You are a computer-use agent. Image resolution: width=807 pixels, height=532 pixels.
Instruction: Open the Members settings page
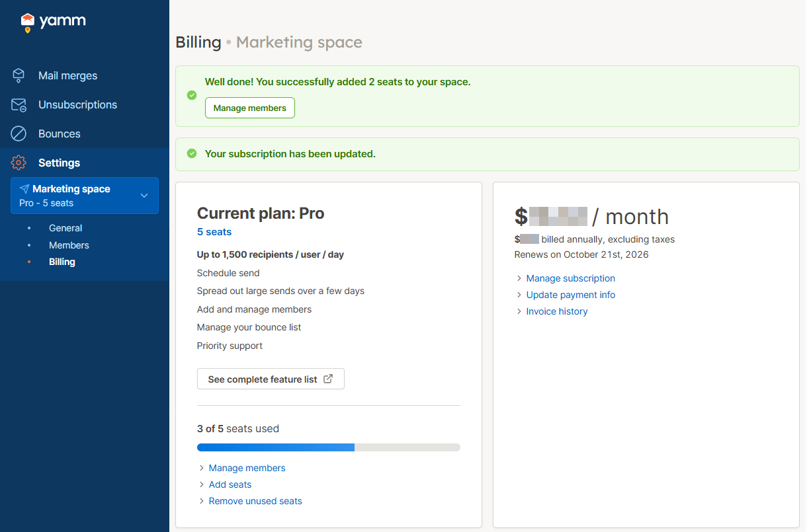(69, 245)
